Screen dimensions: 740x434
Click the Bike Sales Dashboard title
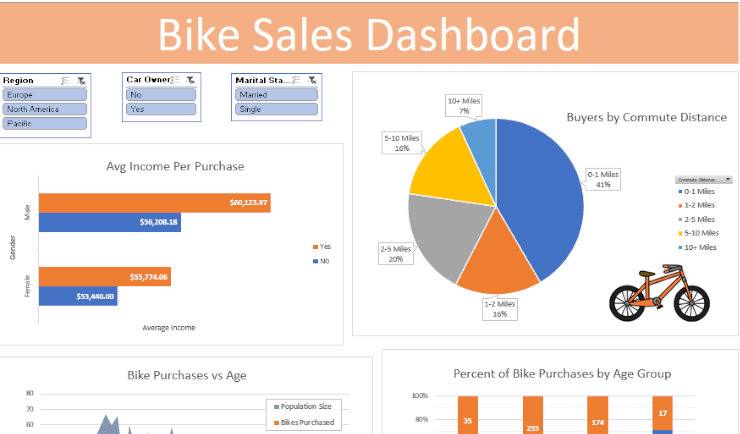click(368, 34)
